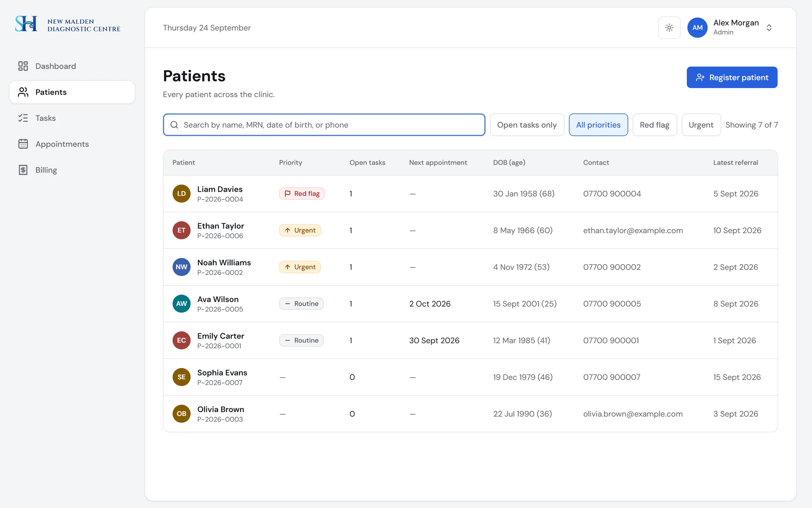Viewport: 812px width, 508px height.
Task: Select the Urgent filter chip
Action: 701,125
